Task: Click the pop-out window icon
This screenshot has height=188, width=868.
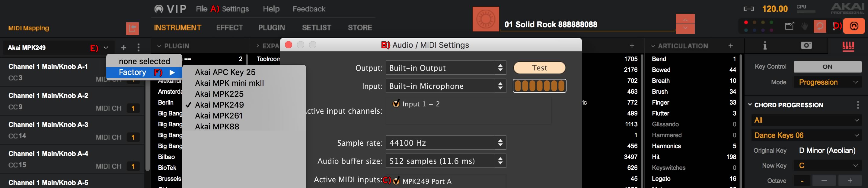Action: [790, 26]
